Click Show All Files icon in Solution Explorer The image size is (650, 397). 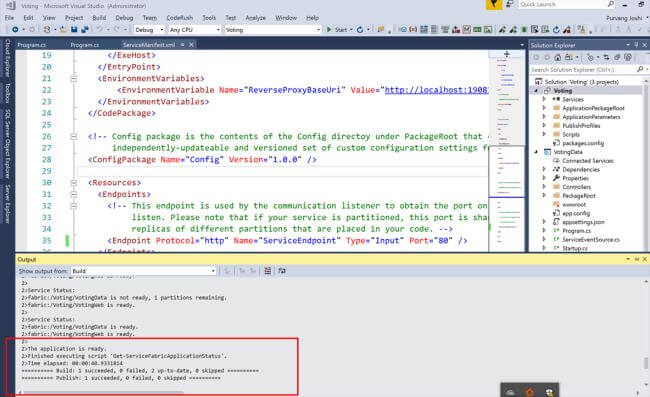628,57
